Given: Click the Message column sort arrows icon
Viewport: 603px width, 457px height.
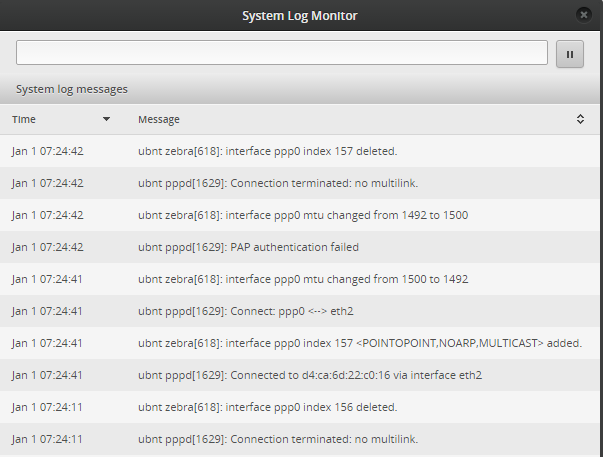Looking at the screenshot, I should tap(580, 119).
